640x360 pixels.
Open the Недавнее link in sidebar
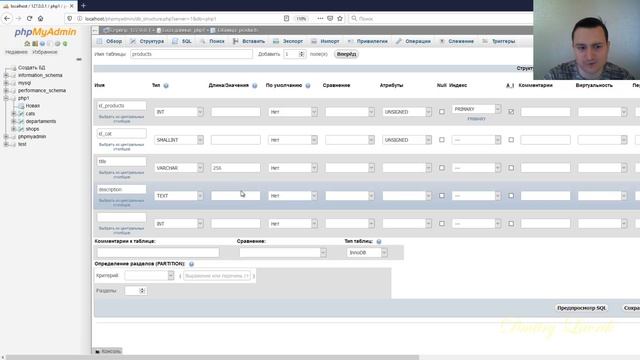coord(16,52)
